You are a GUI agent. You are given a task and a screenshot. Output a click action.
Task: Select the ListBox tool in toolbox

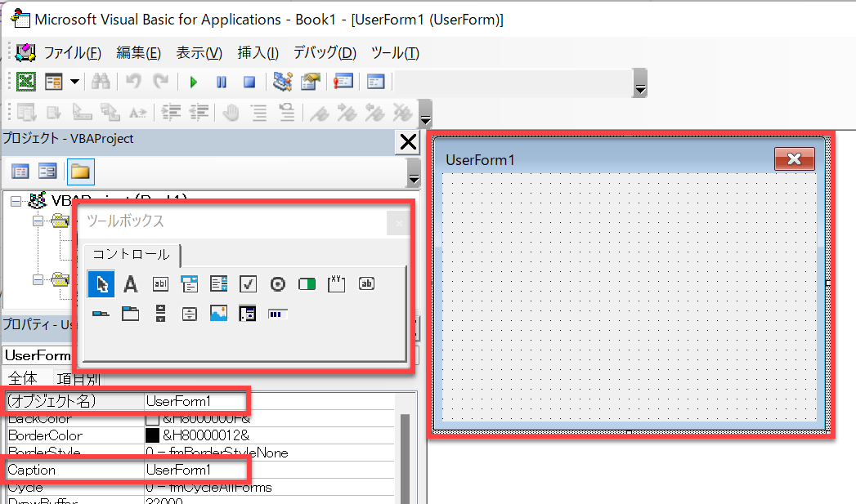point(219,284)
